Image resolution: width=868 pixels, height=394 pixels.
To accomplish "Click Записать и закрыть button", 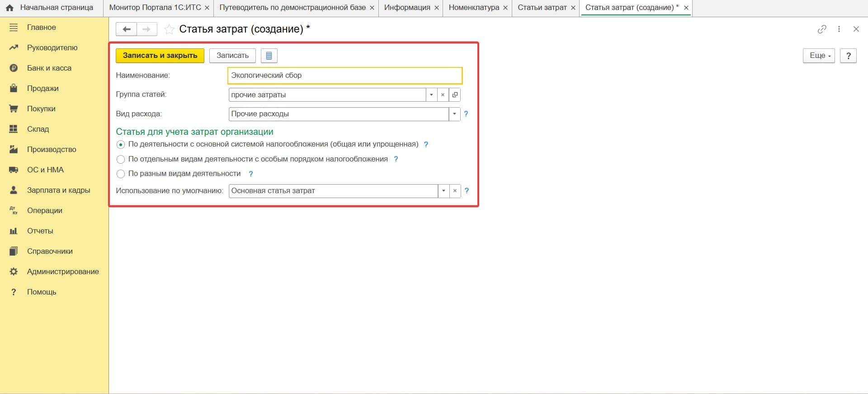I will (x=160, y=56).
